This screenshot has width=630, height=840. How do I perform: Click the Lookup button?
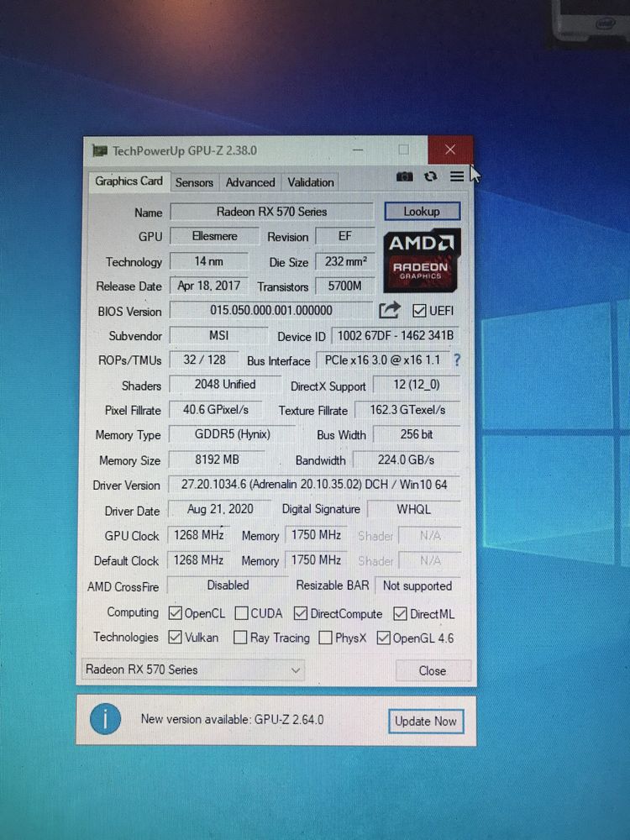423,212
